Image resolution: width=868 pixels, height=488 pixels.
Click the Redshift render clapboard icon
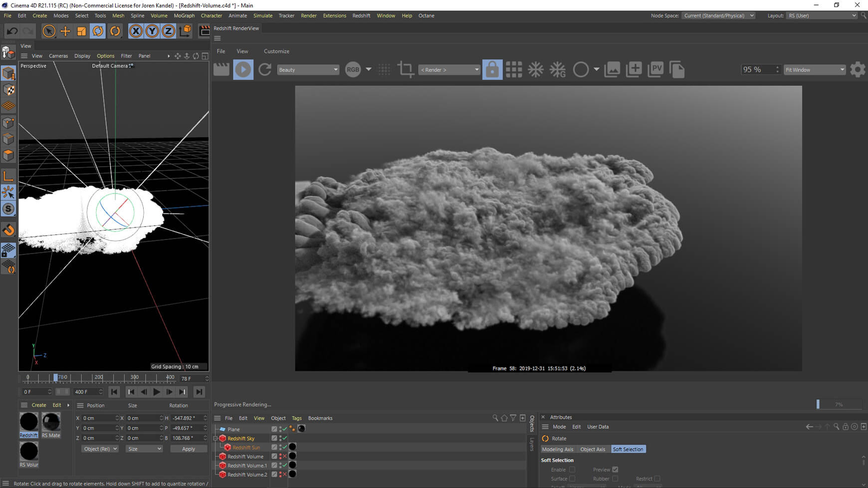(221, 69)
